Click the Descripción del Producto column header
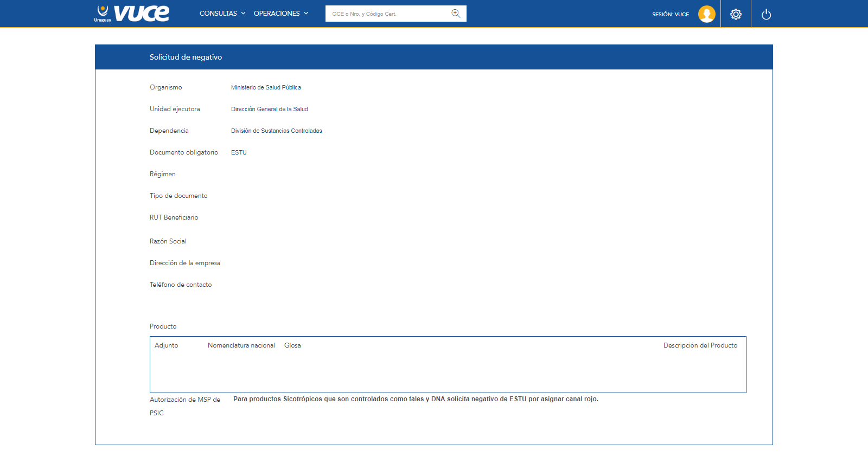 [700, 345]
